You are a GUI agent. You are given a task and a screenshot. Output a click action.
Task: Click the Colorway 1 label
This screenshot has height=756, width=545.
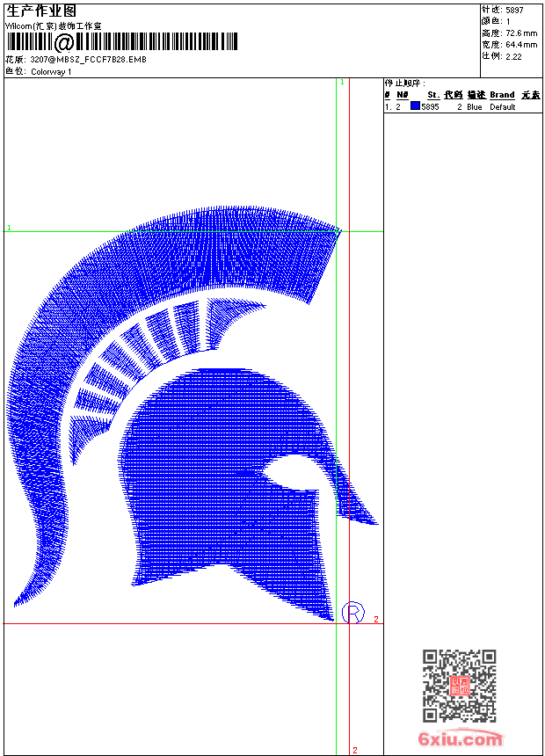click(x=51, y=71)
